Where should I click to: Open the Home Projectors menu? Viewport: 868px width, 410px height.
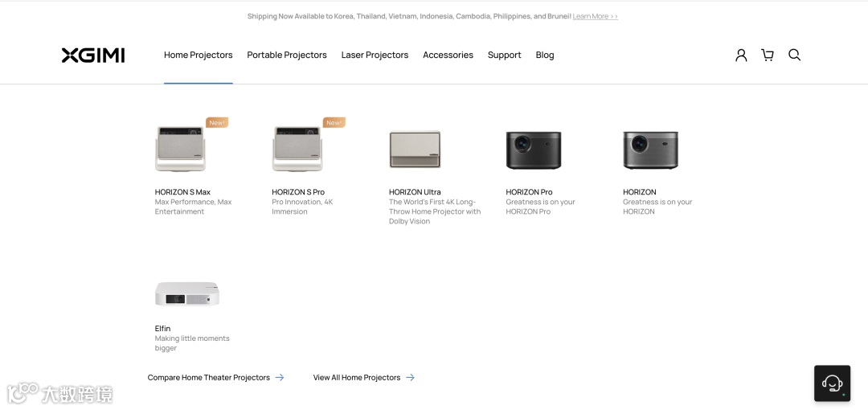click(199, 55)
